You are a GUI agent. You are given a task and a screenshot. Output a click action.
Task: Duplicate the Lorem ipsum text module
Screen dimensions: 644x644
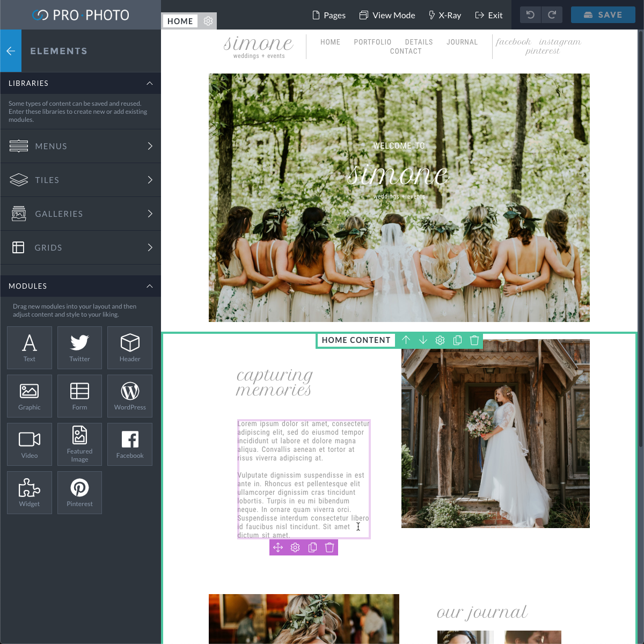[312, 547]
